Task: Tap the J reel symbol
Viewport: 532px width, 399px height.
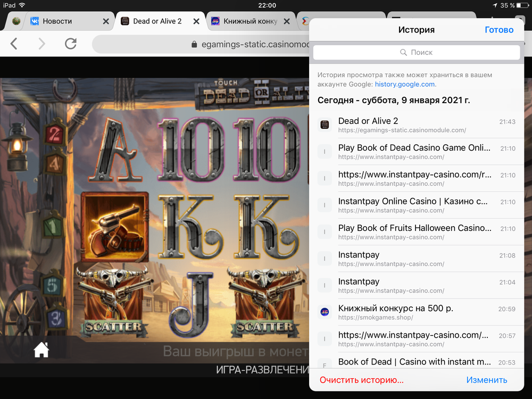Action: (x=190, y=304)
